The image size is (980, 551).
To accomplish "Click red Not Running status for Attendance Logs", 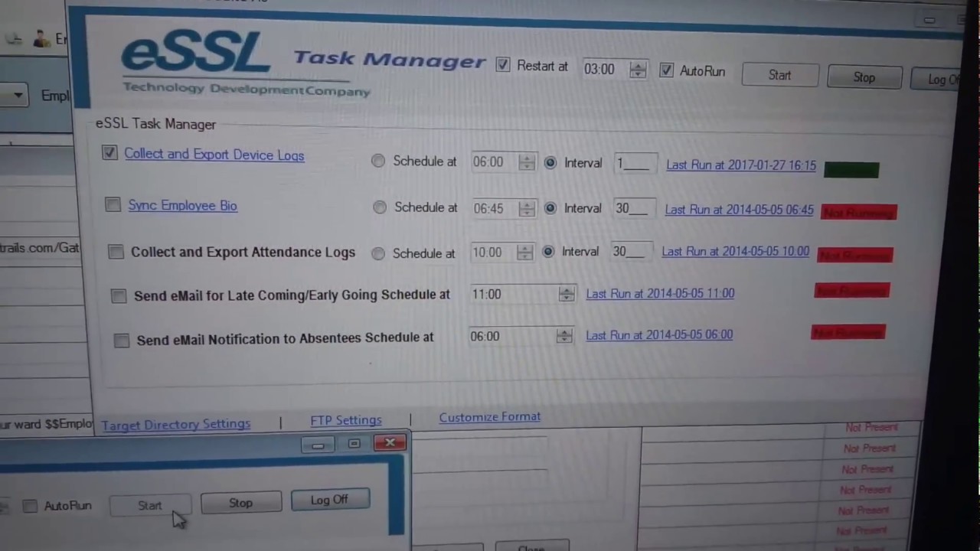I will pos(854,255).
